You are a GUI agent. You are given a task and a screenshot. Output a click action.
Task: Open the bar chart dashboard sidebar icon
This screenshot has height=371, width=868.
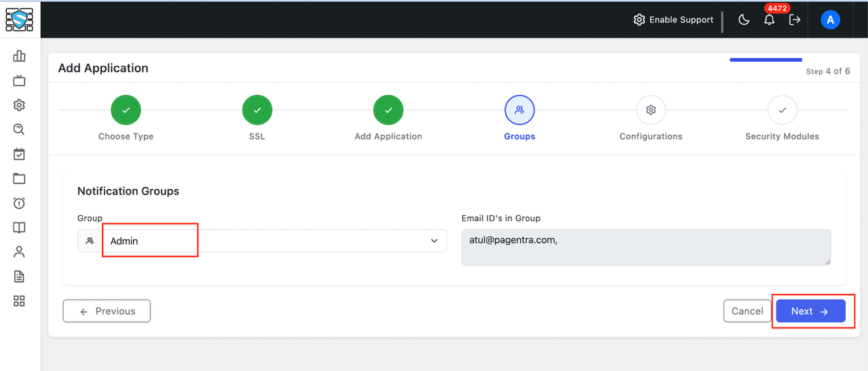pyautogui.click(x=19, y=56)
